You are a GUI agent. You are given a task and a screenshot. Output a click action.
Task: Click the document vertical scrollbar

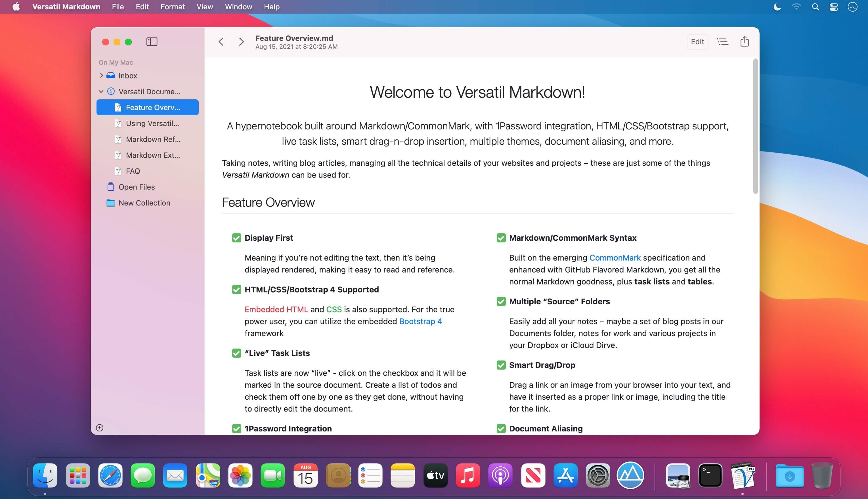click(x=755, y=126)
